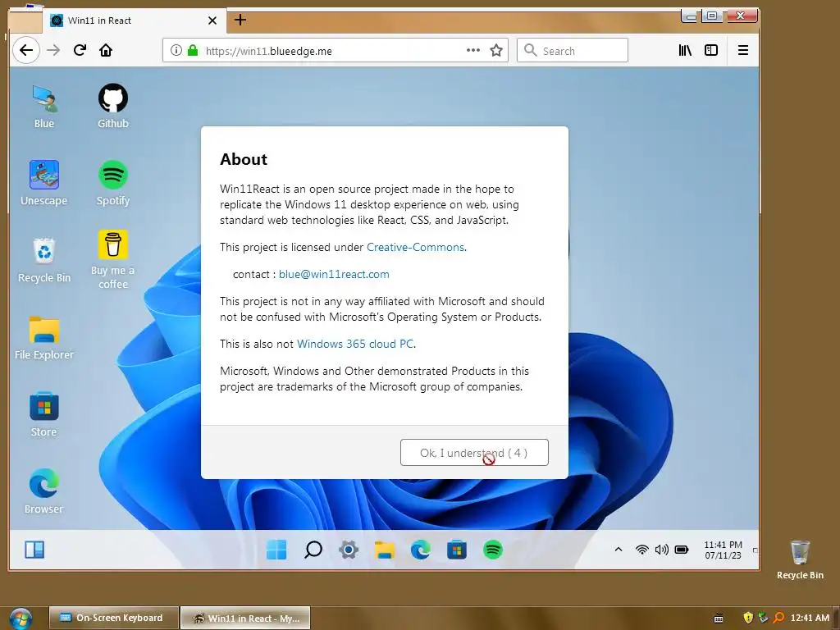This screenshot has width=840, height=630.
Task: Launch the Browser desktop icon
Action: click(44, 492)
